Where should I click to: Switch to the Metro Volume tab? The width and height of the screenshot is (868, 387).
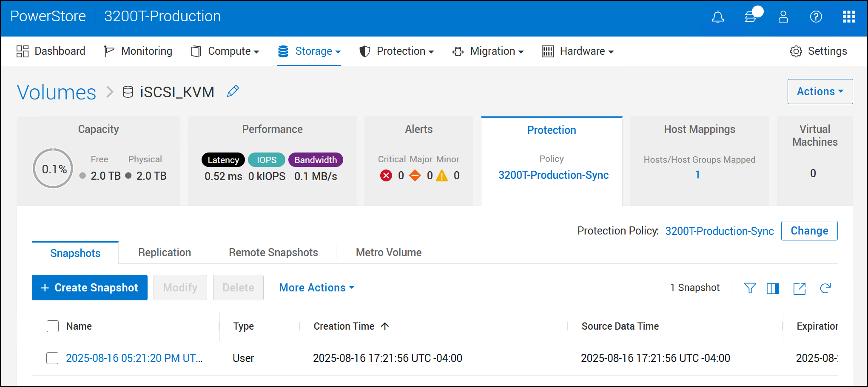point(389,252)
